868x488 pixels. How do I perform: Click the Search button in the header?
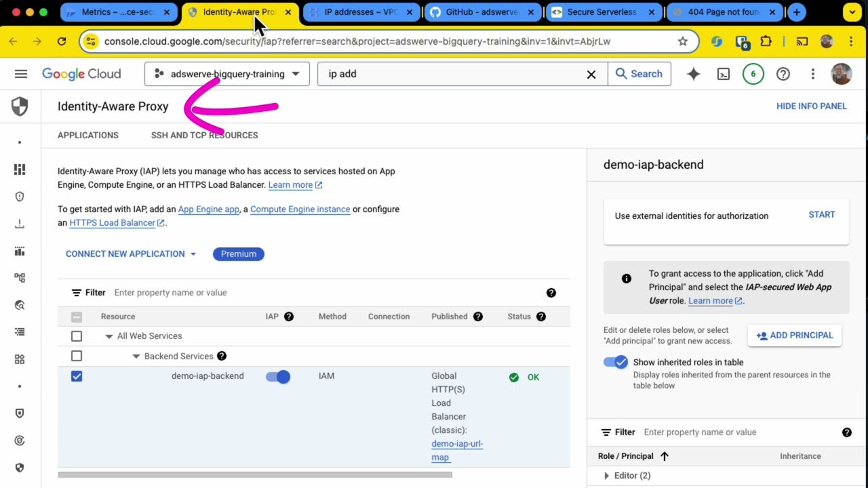pos(639,74)
